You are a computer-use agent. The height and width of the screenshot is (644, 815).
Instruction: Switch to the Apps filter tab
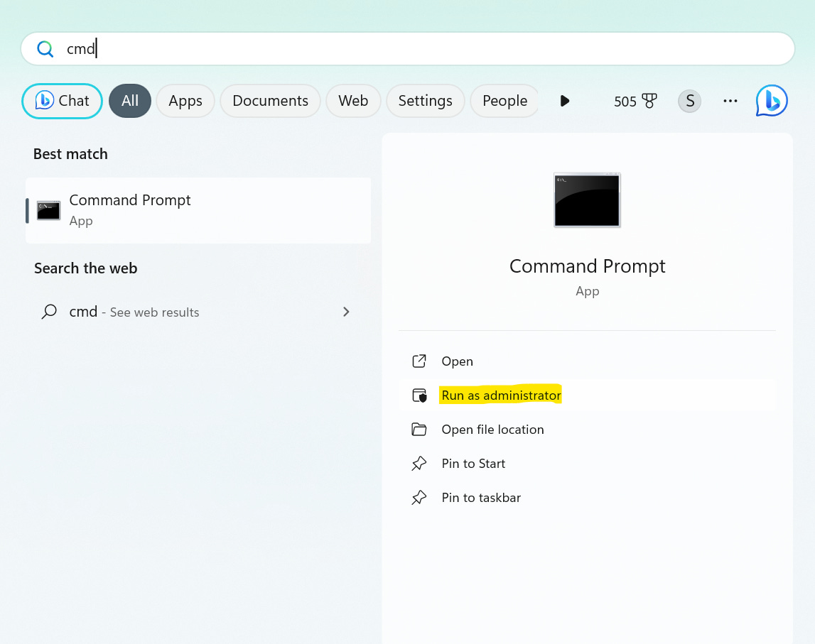(185, 101)
